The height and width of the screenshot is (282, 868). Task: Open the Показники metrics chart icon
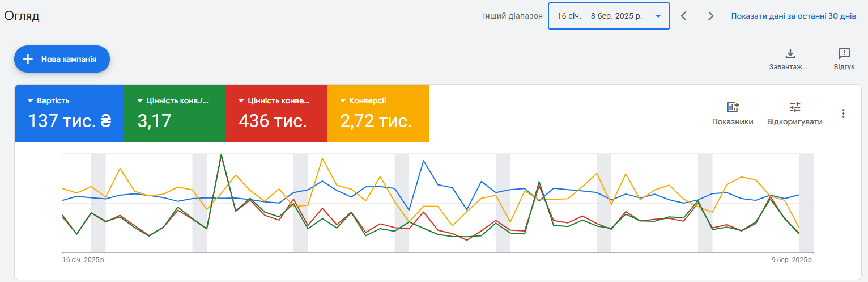click(x=733, y=107)
